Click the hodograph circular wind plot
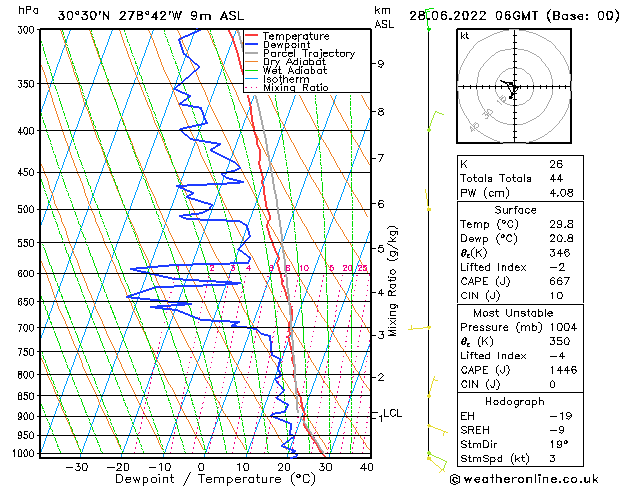This screenshot has height=486, width=629. coord(514,86)
